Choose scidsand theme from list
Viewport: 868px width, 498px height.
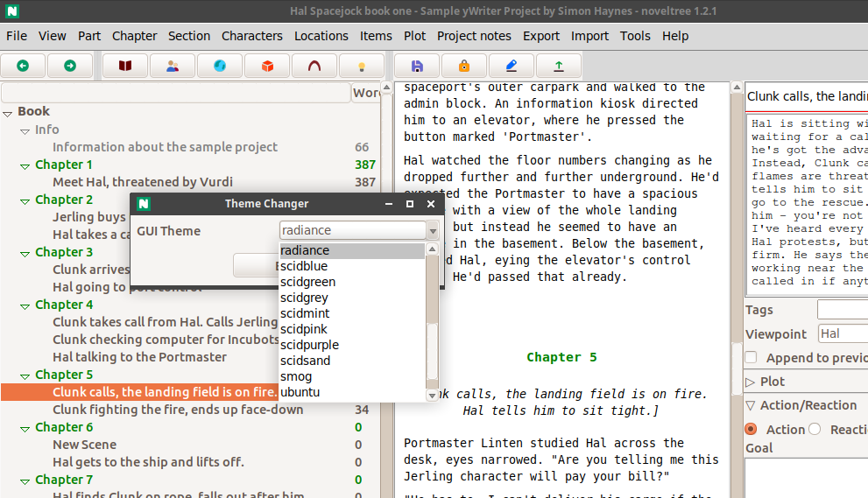point(352,361)
